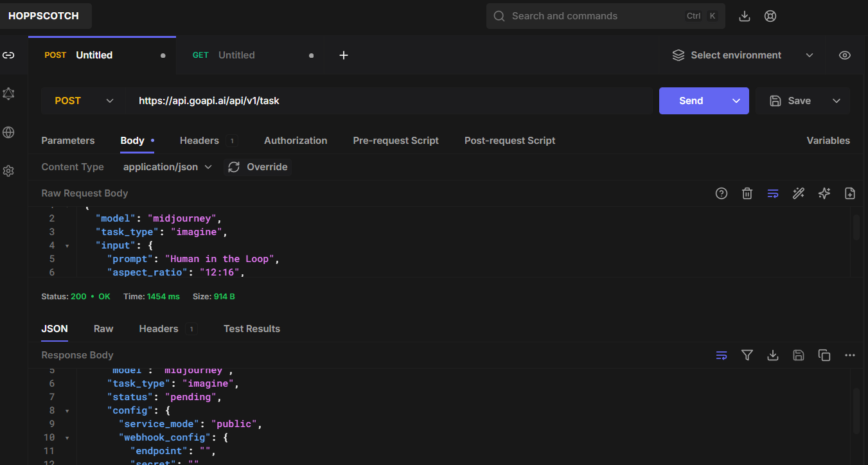Screen dimensions: 868x465
Task: Switch to the GET Untitled request tab
Action: click(238, 55)
